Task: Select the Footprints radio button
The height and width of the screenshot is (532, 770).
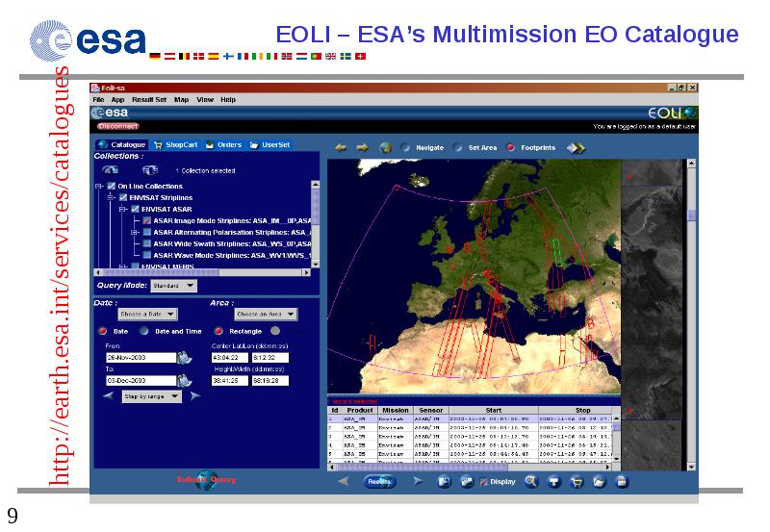Action: tap(511, 147)
